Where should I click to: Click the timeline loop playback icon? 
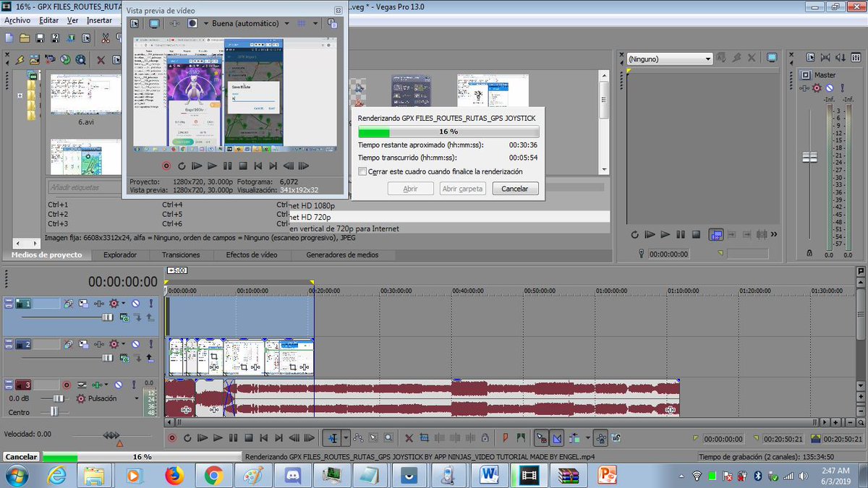[187, 437]
